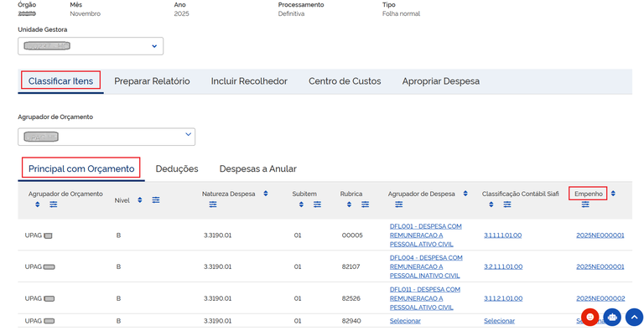Click rubrica cell 82107
This screenshot has height=331, width=644.
(x=351, y=266)
